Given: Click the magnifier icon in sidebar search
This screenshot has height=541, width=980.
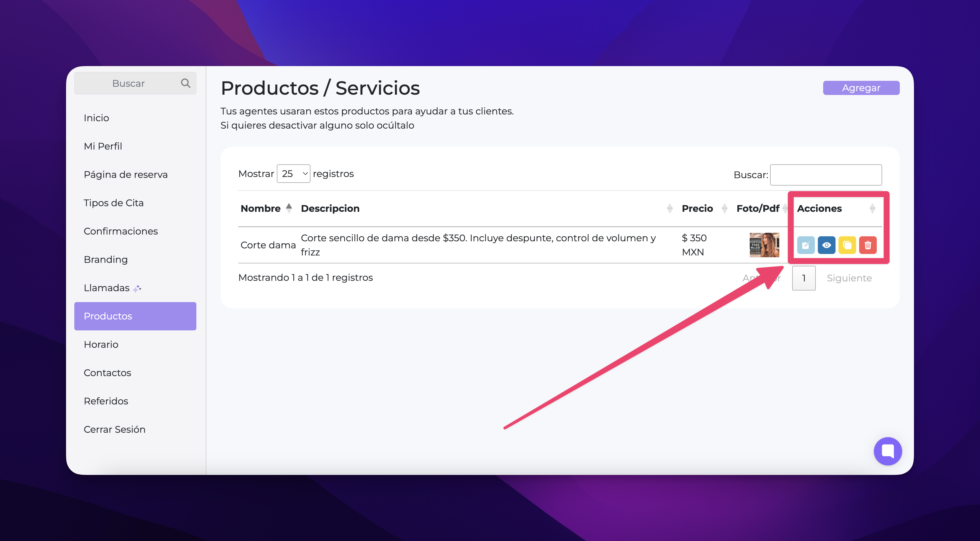Looking at the screenshot, I should [185, 83].
